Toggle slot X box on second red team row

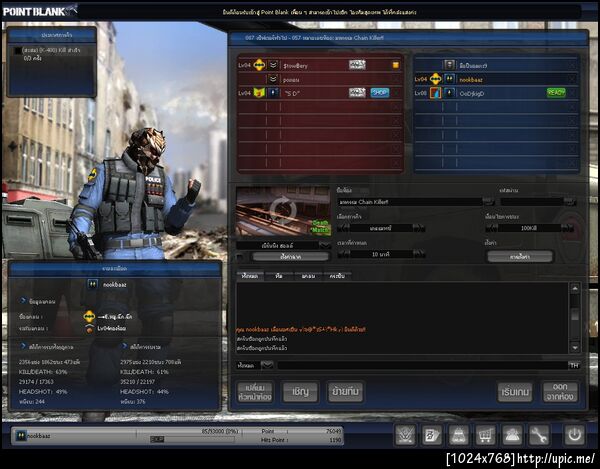(396, 79)
